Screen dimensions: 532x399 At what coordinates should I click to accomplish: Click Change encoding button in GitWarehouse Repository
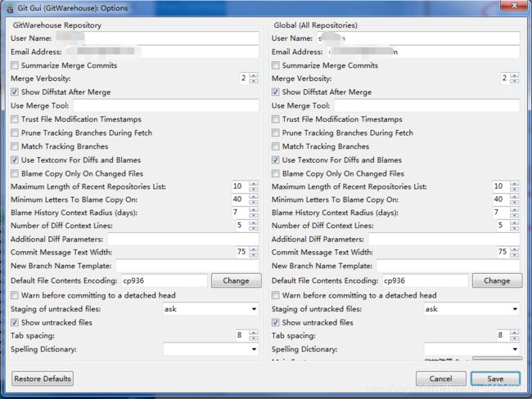point(237,280)
